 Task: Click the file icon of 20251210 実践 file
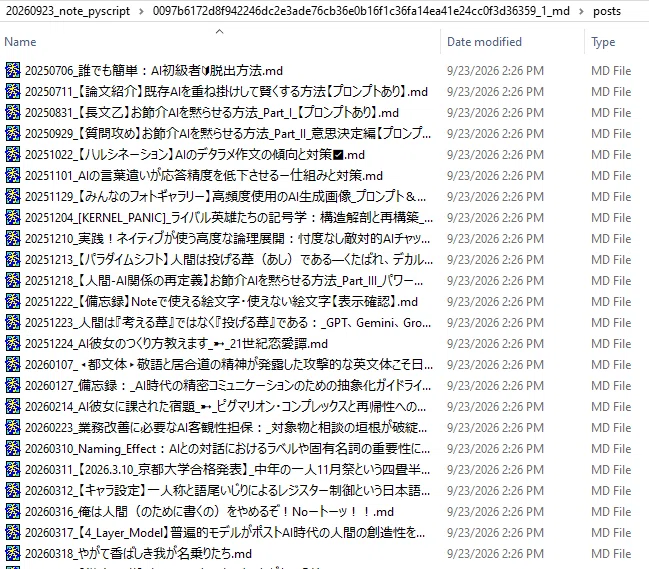coord(12,238)
